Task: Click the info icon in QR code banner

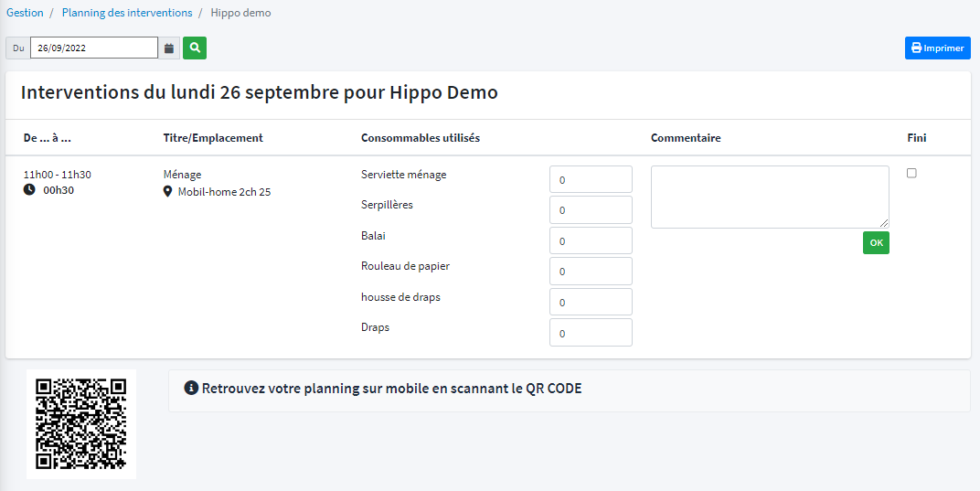Action: (191, 389)
